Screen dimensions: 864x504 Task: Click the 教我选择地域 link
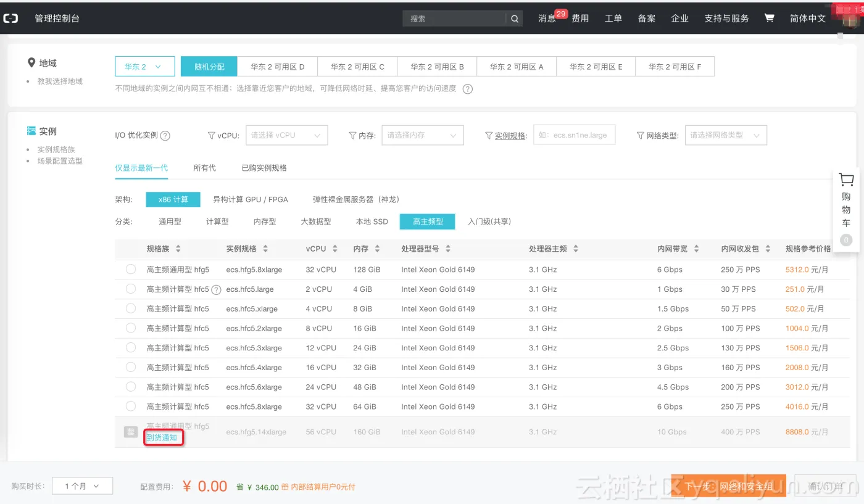click(60, 81)
